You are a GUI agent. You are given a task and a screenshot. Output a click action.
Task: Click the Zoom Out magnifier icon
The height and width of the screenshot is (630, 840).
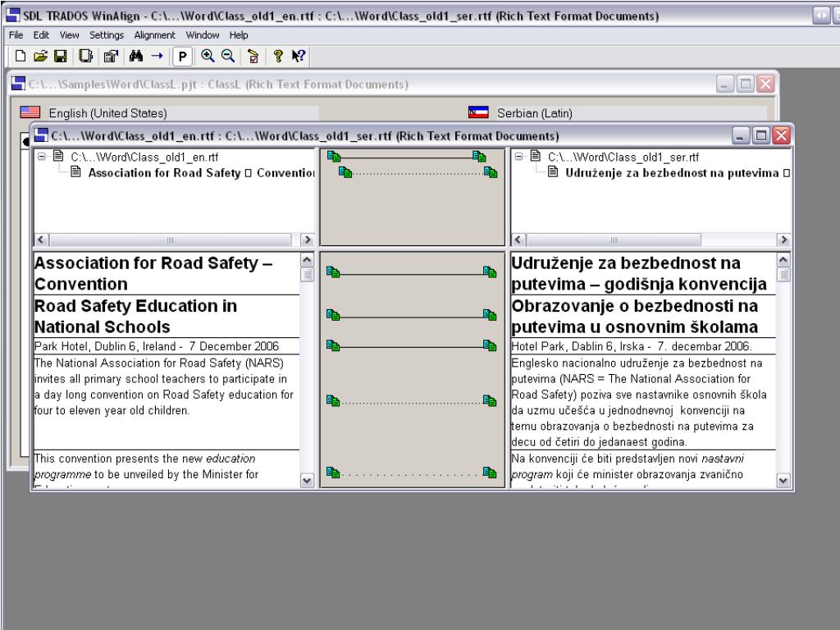pyautogui.click(x=228, y=56)
